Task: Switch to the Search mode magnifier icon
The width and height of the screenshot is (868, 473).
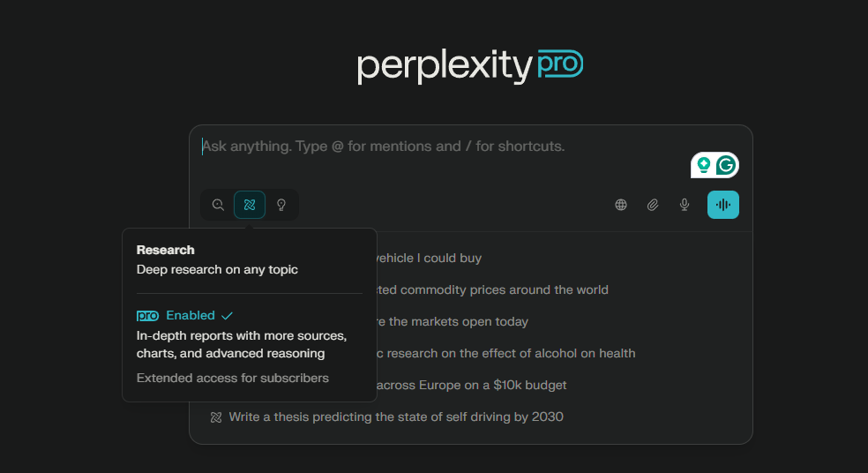Action: pos(218,205)
